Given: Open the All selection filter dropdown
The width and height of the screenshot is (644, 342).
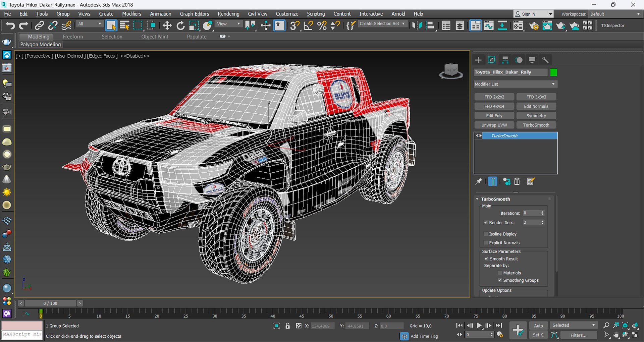Looking at the screenshot, I should 89,24.
